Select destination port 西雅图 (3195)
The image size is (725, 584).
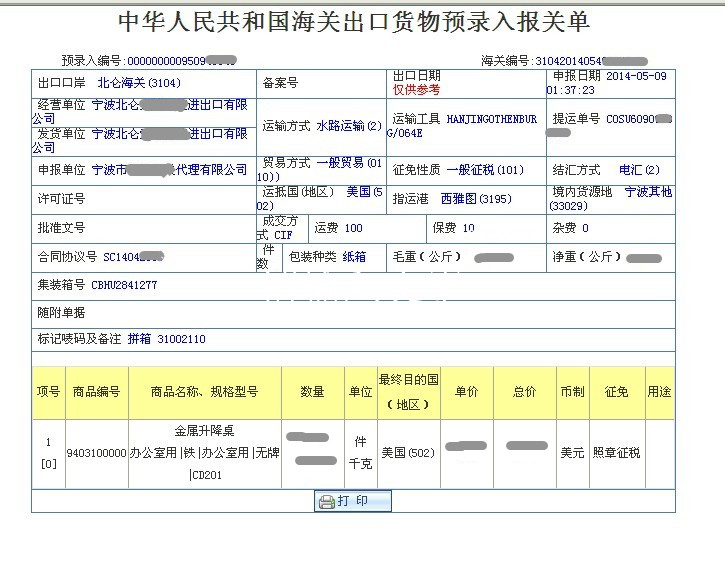point(476,199)
